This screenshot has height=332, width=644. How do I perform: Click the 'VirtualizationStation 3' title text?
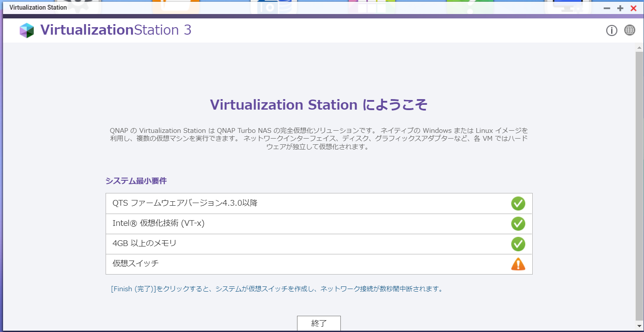pyautogui.click(x=116, y=30)
